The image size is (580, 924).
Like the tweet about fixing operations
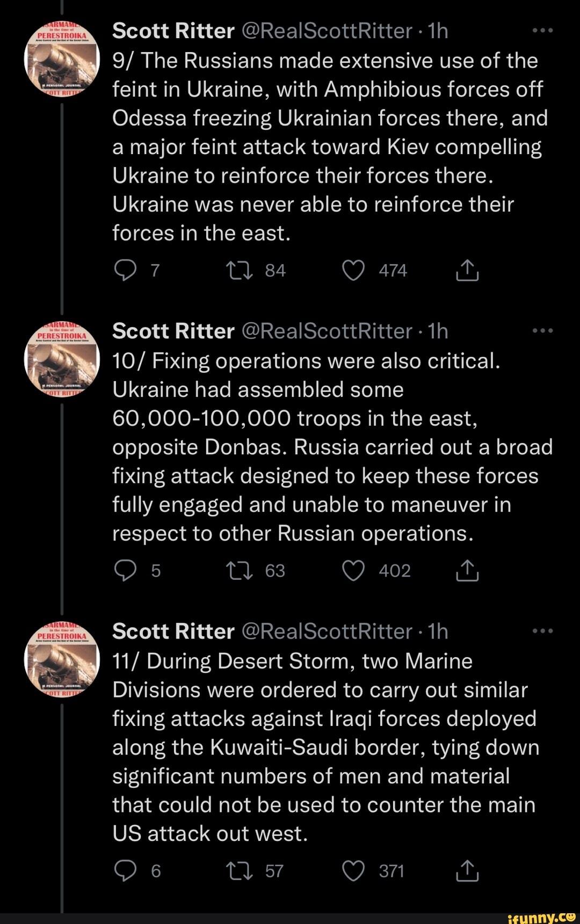[x=354, y=571]
